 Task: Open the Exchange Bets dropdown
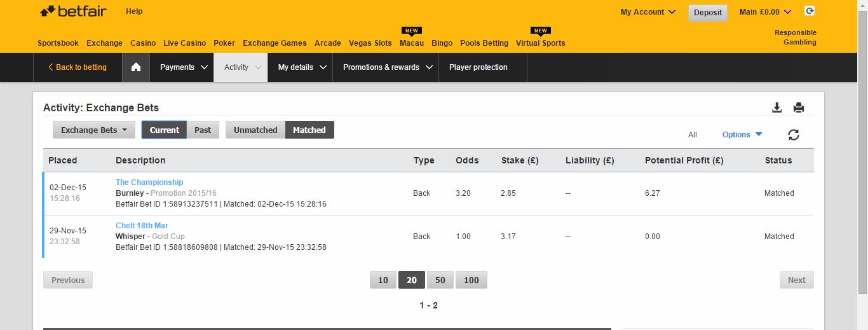[x=94, y=130]
